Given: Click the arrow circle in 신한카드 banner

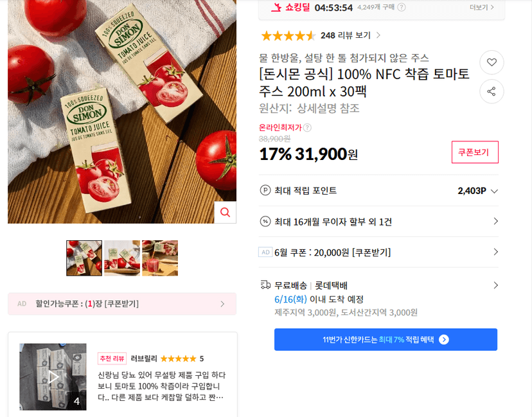Looking at the screenshot, I should [444, 340].
